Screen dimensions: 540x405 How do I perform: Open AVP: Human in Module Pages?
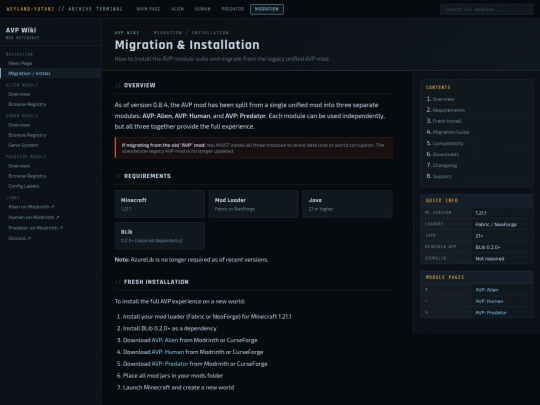(489, 301)
